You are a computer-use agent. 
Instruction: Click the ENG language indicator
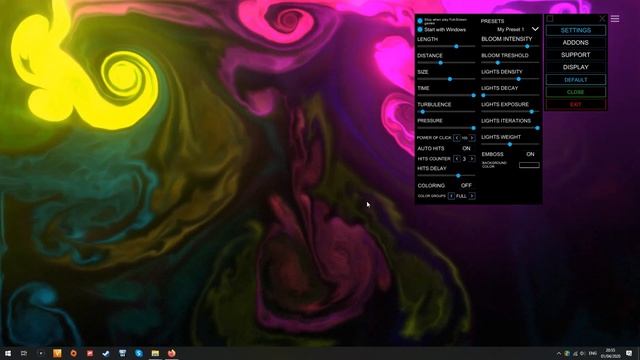(593, 353)
